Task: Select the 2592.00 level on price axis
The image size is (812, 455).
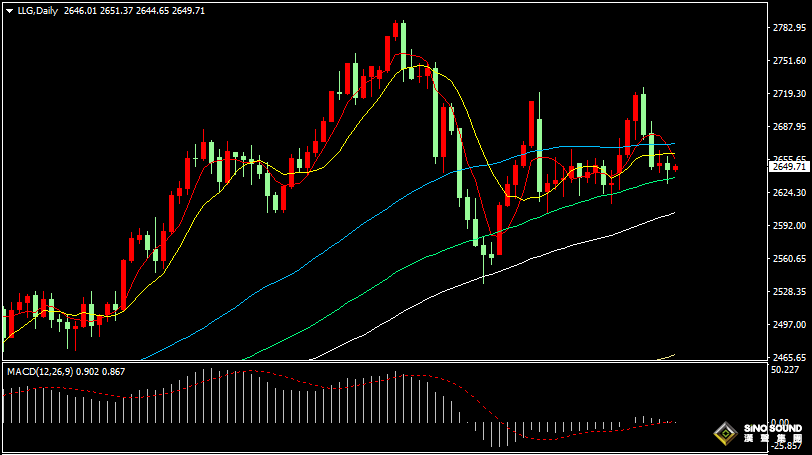Action: 789,226
